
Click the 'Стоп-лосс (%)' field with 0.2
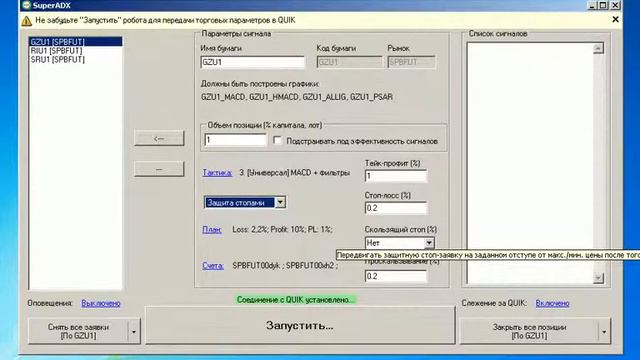[x=396, y=208]
